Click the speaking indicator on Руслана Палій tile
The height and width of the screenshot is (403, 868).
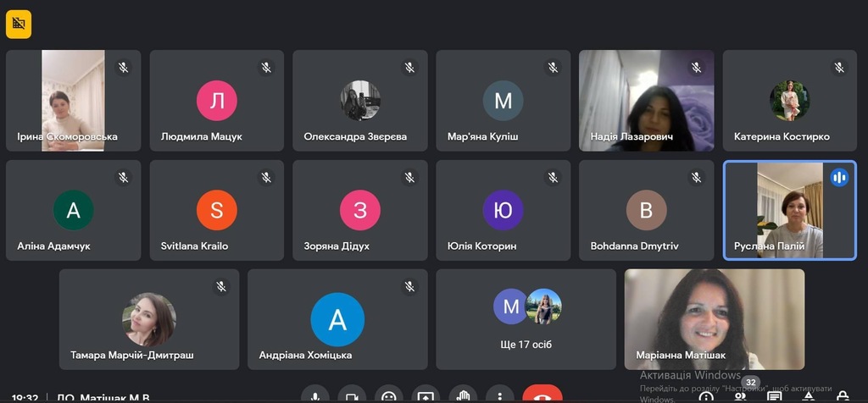(839, 177)
